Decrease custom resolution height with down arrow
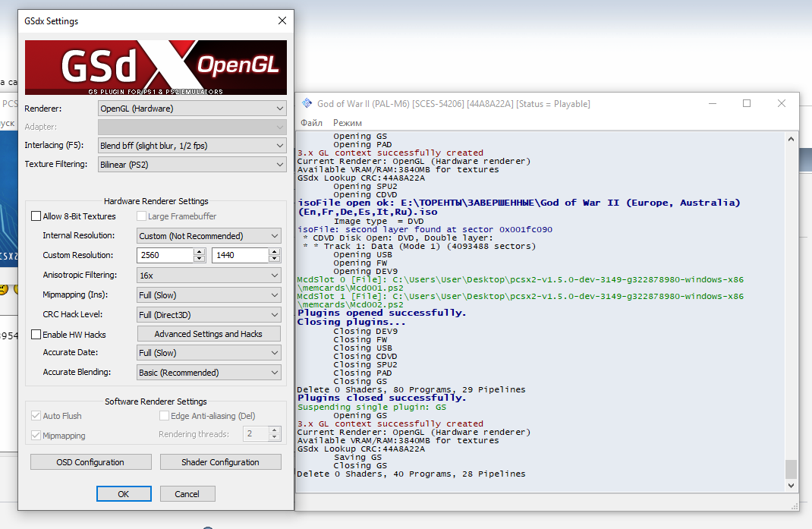This screenshot has width=812, height=529. click(x=275, y=260)
